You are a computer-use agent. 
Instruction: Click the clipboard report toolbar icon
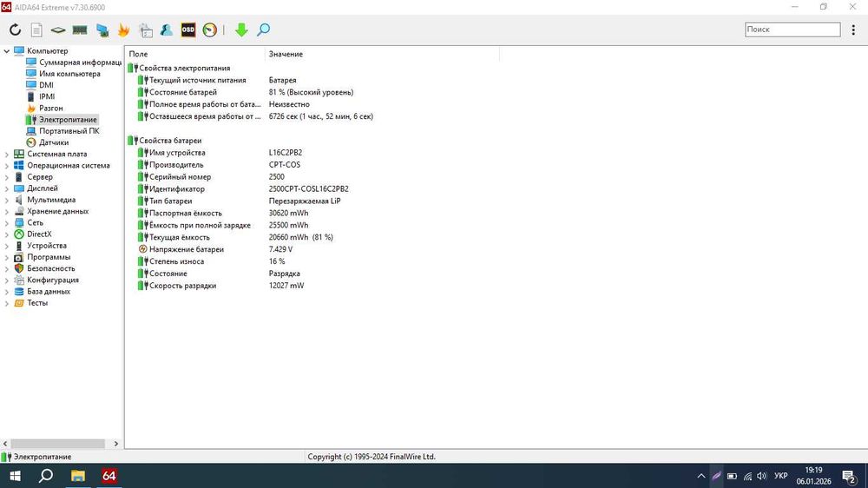pos(146,30)
